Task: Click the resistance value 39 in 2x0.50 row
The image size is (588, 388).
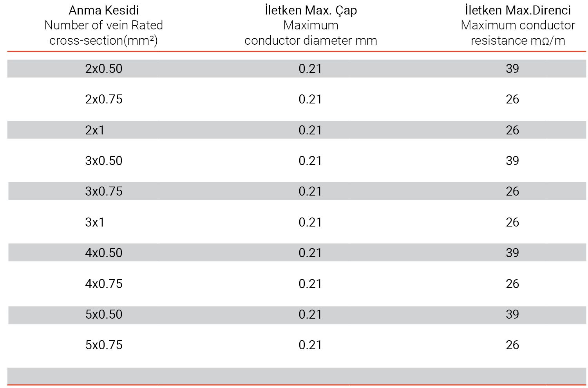Action: [x=512, y=69]
